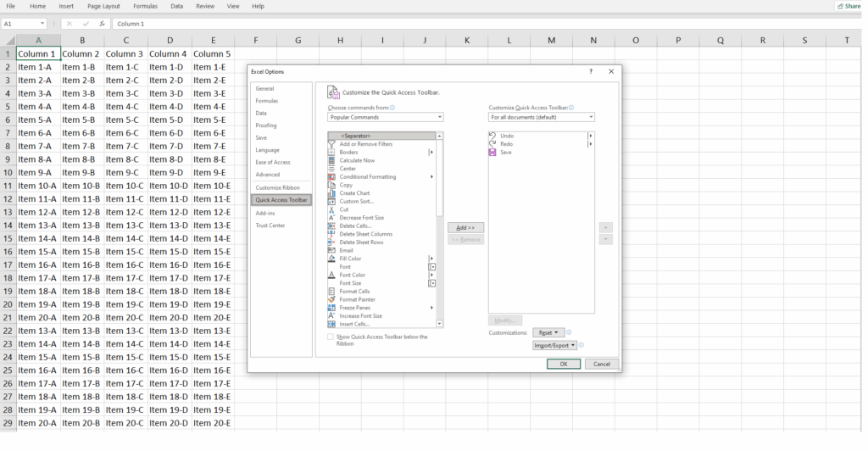Click the Share button
868x451 pixels.
849,6
